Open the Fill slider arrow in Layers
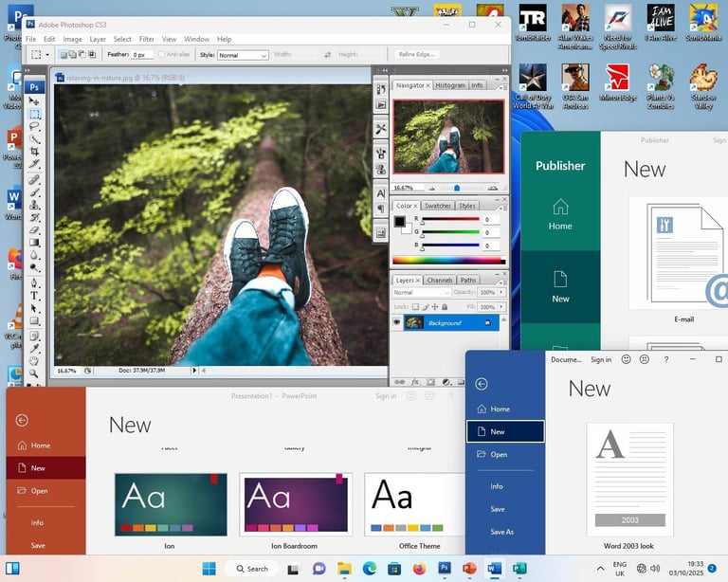This screenshot has width=728, height=582. coord(501,307)
